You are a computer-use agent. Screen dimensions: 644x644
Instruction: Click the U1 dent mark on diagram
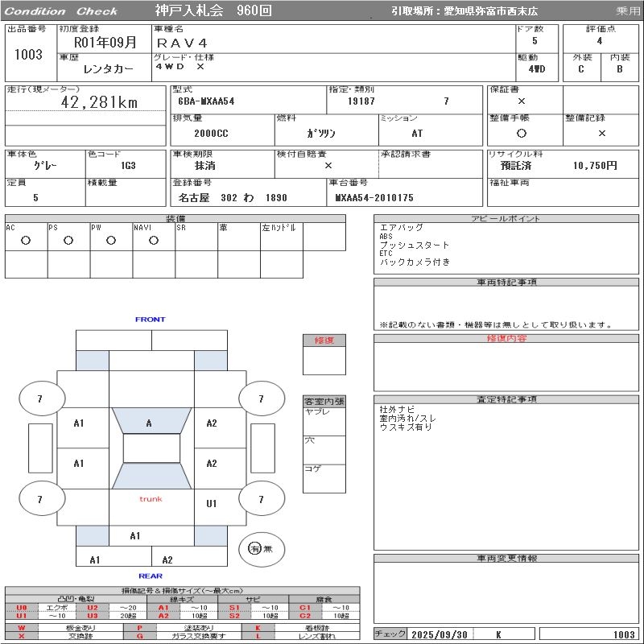[x=212, y=504]
